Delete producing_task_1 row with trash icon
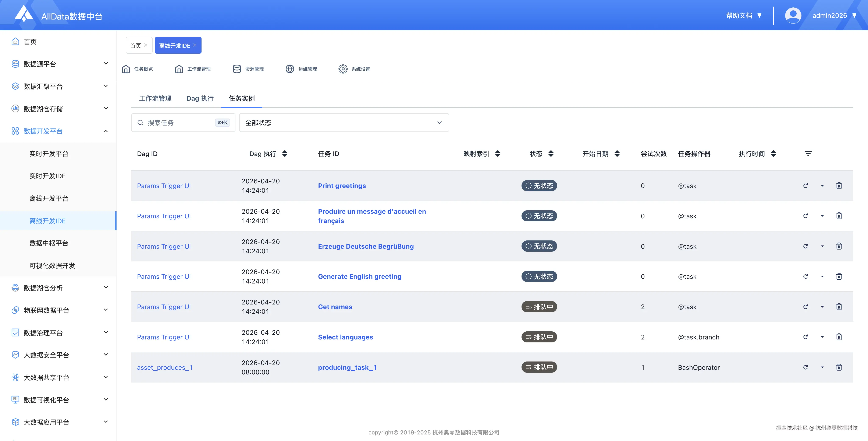The width and height of the screenshot is (868, 441). point(839,367)
